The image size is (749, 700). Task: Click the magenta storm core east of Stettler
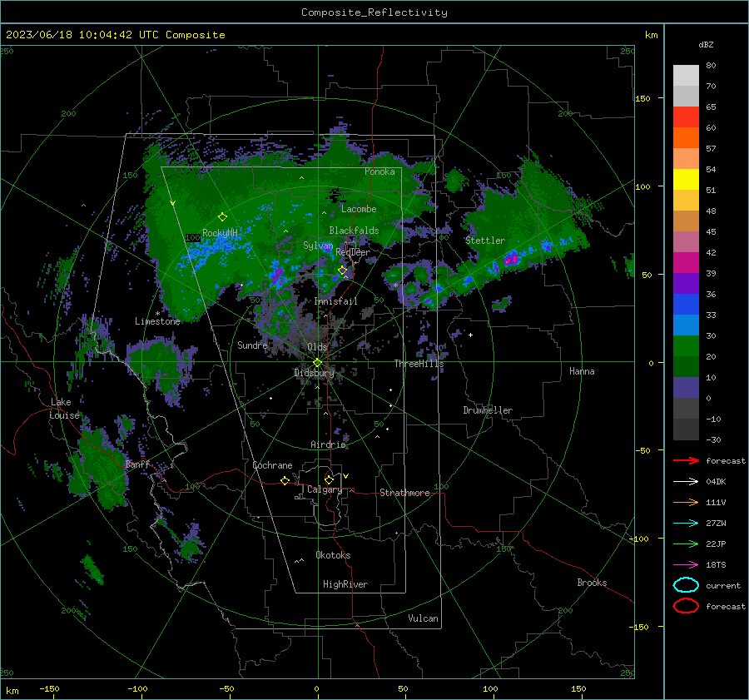(511, 259)
